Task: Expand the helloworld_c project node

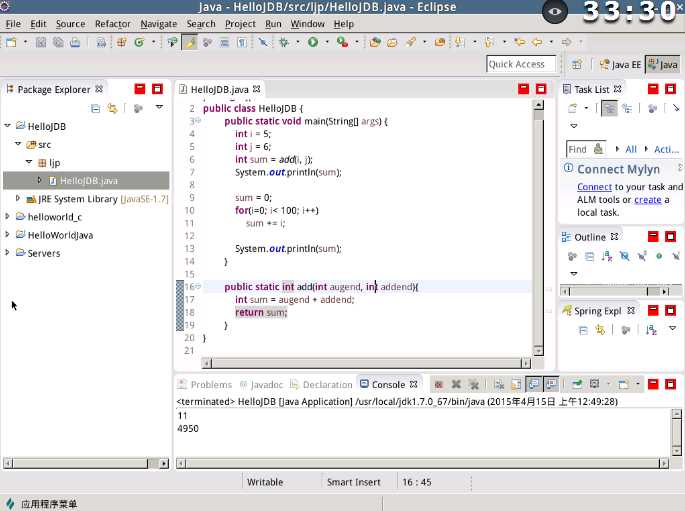Action: 7,216
